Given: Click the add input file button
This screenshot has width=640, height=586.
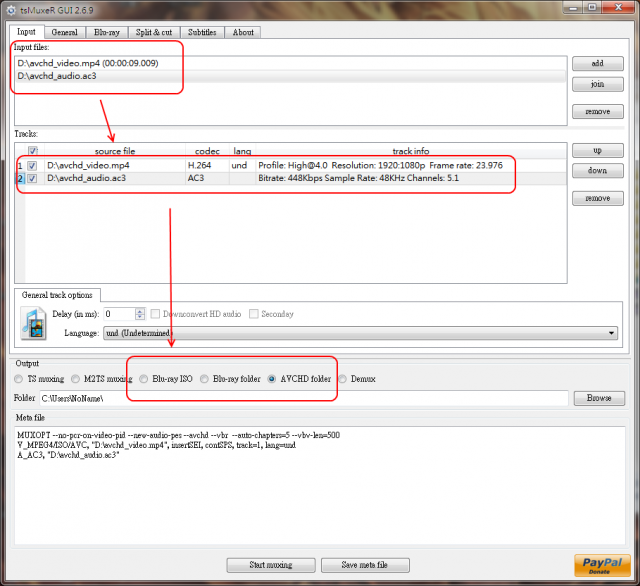Looking at the screenshot, I should 598,63.
